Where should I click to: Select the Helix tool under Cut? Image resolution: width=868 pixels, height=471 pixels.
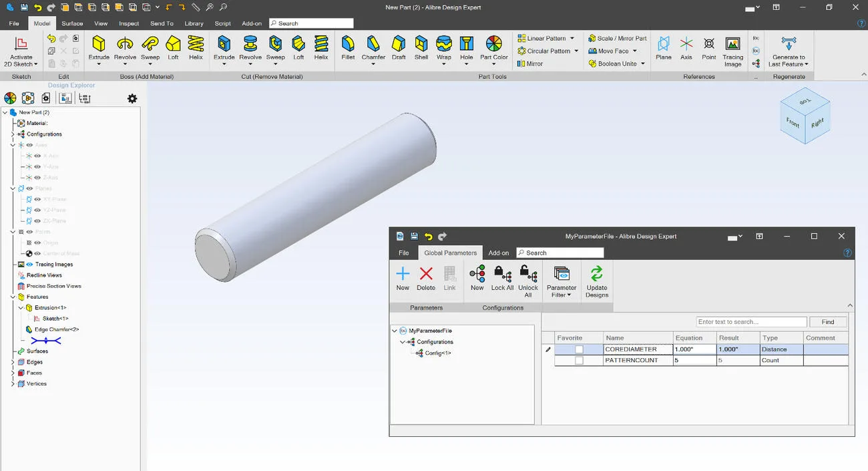[321, 47]
